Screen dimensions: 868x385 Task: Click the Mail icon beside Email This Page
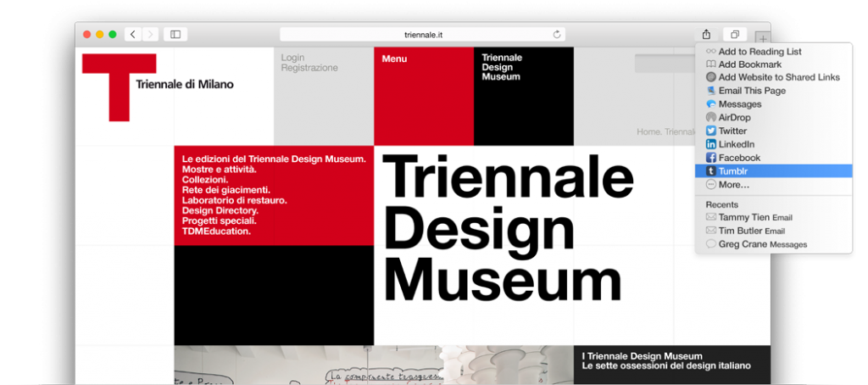pyautogui.click(x=711, y=91)
